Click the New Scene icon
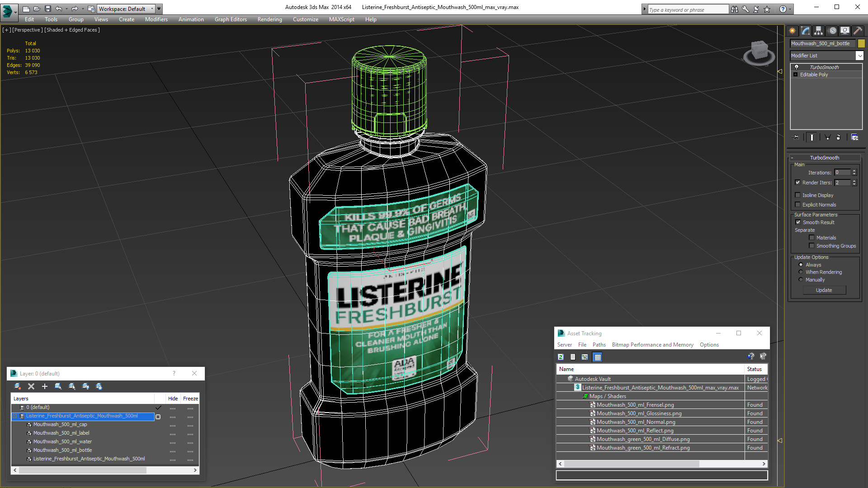This screenshot has width=868, height=488. [26, 9]
